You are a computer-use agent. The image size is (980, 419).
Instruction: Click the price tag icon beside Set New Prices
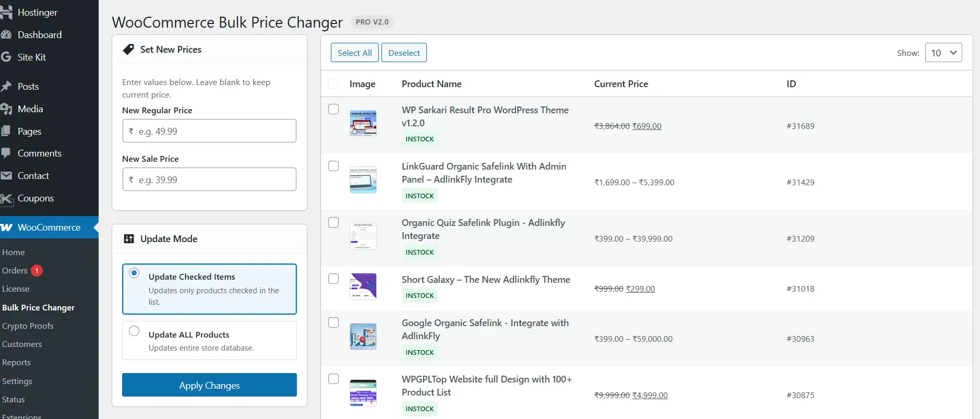coord(128,50)
